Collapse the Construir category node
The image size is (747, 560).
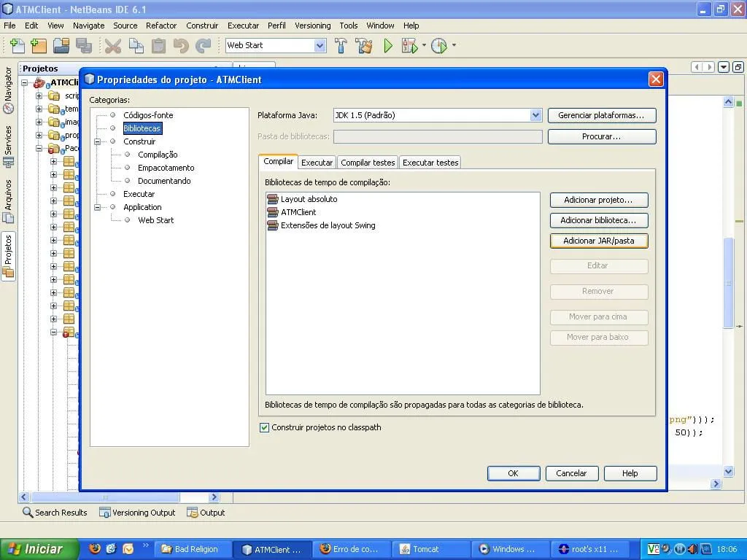pos(98,141)
